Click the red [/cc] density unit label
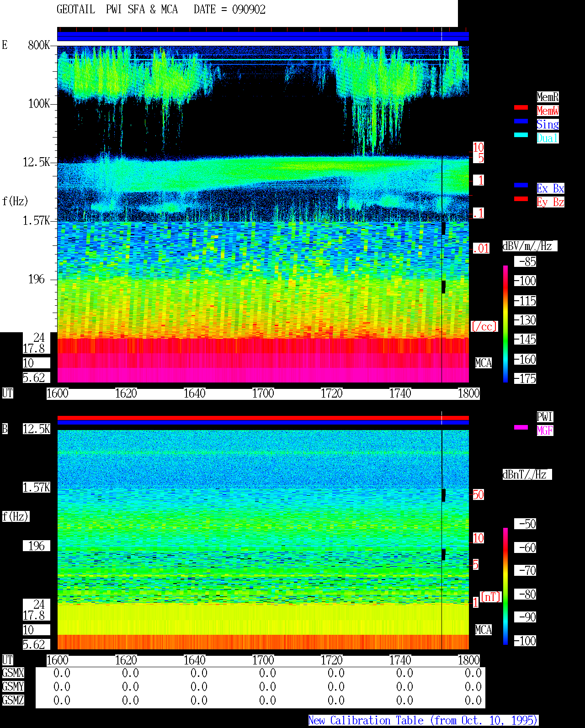The height and width of the screenshot is (728, 585). tap(484, 326)
